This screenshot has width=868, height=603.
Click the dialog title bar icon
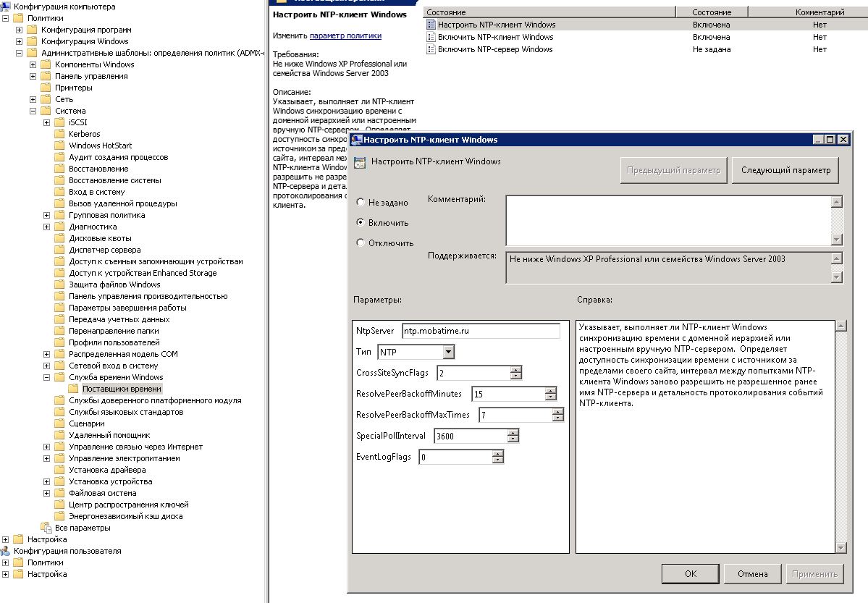pos(356,140)
